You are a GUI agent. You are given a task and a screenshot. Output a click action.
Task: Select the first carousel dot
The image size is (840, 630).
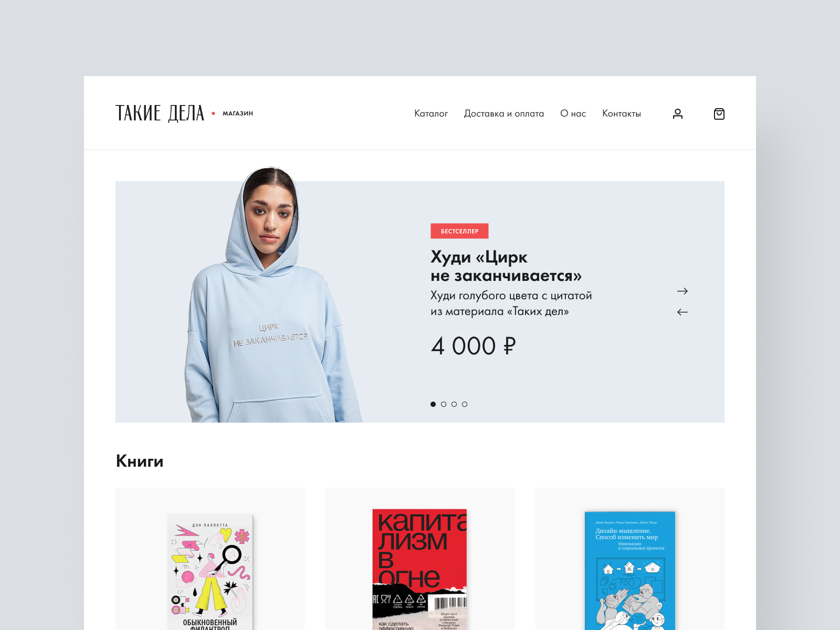point(433,404)
